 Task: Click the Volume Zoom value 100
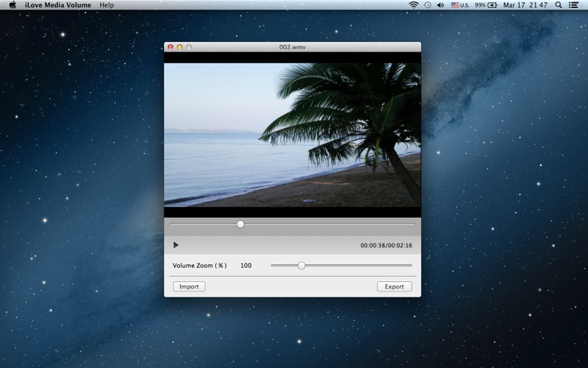click(245, 266)
